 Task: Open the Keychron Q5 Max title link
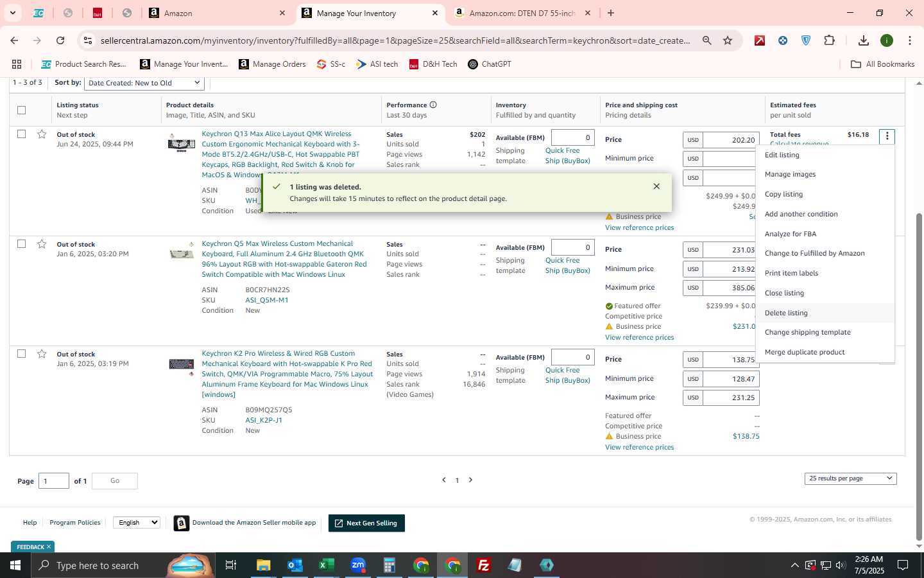284,259
